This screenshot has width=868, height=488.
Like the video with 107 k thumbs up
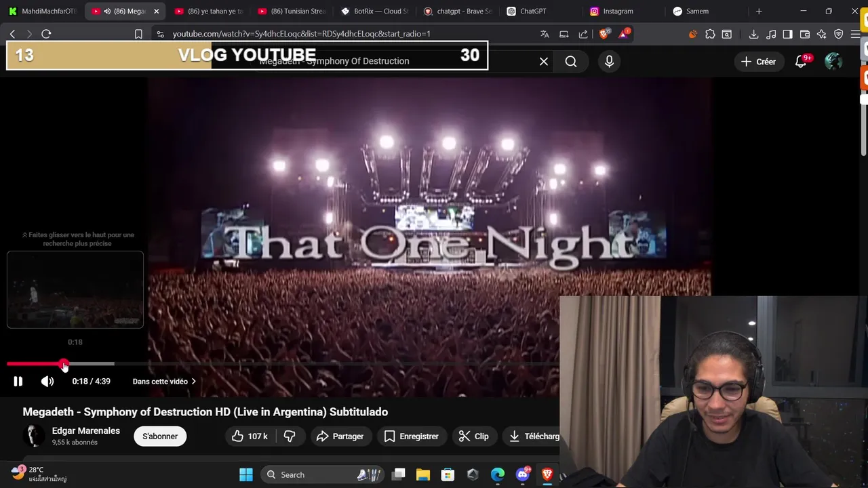250,436
